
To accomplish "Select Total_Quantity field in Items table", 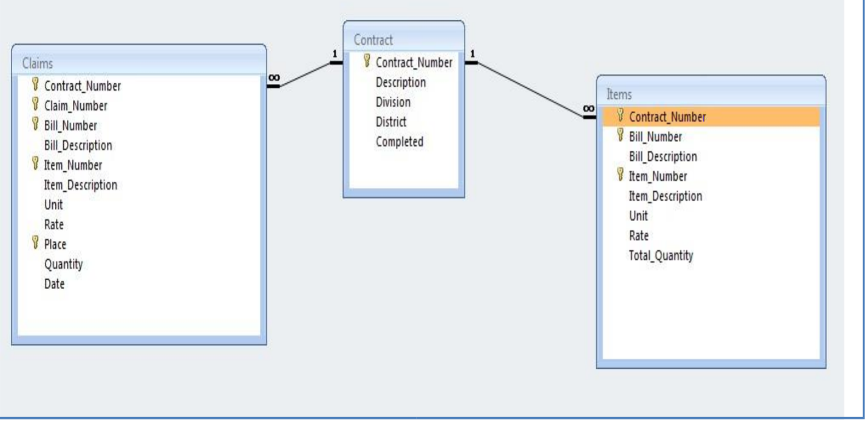I will pyautogui.click(x=661, y=256).
